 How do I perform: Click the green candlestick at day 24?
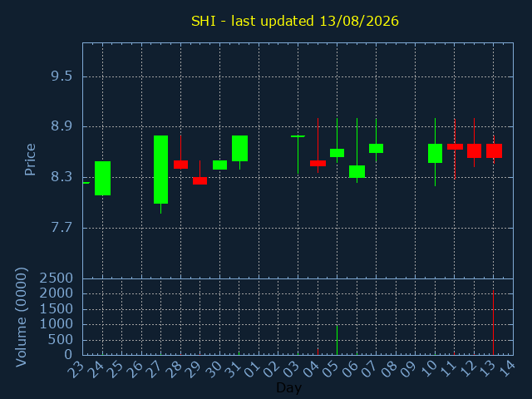click(x=102, y=178)
